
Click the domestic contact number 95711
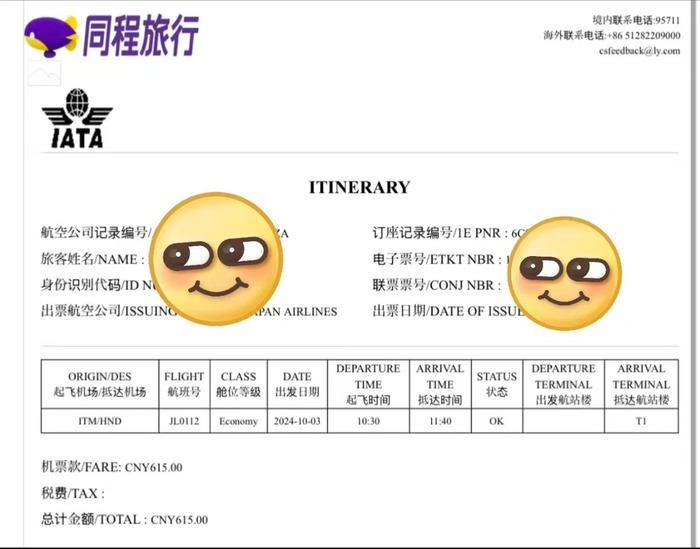pos(667,20)
